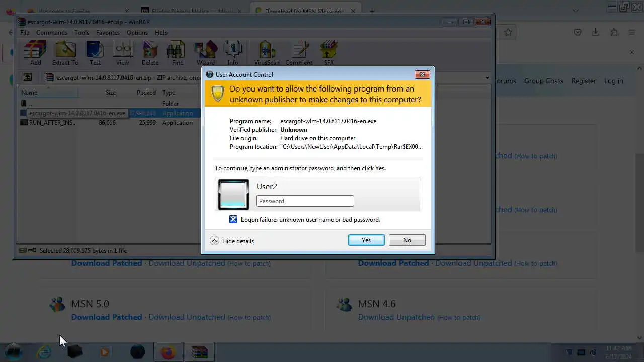Image resolution: width=644 pixels, height=362 pixels.
Task: Switch to Download for MSN Messenger tab
Action: pyautogui.click(x=305, y=11)
